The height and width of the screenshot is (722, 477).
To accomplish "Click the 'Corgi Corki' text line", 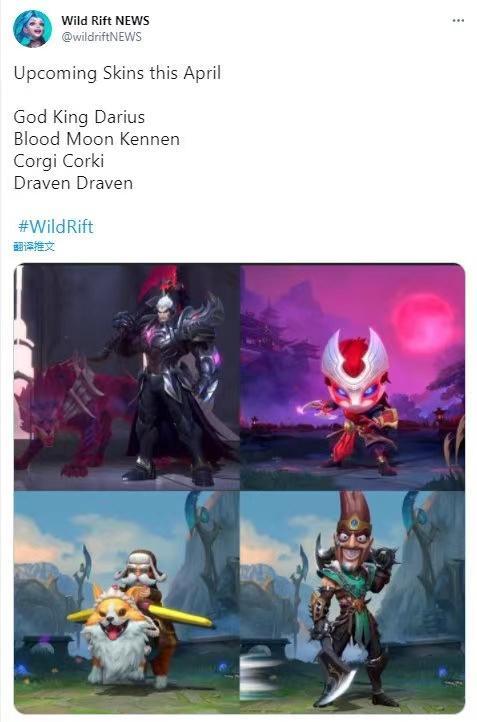I will tap(59, 161).
